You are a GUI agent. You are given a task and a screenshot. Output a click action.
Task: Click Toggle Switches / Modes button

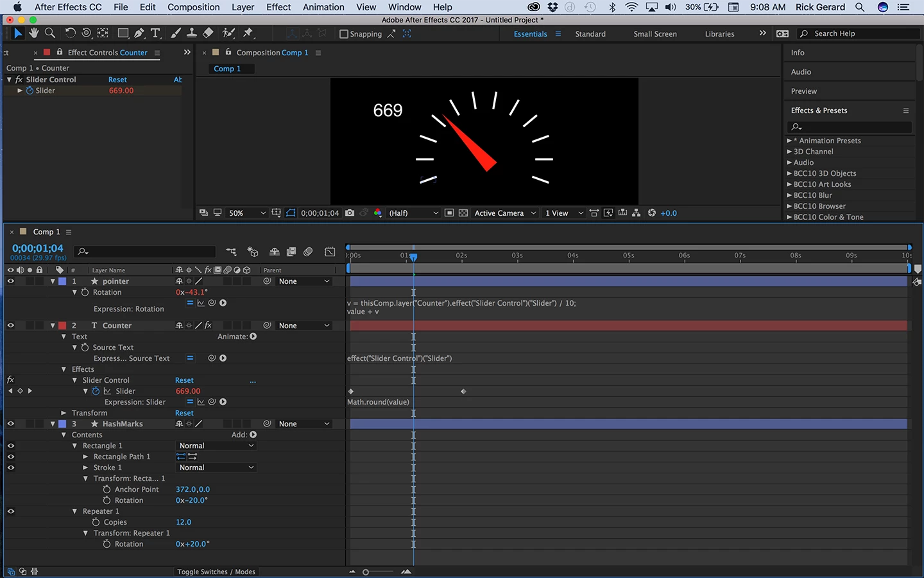216,572
